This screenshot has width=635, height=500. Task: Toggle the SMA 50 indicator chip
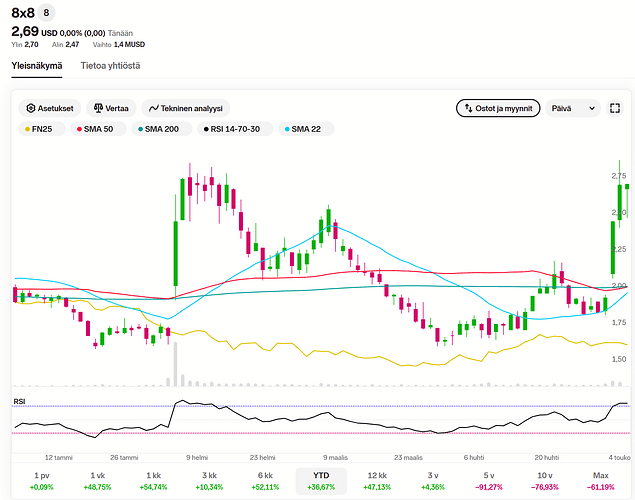[98, 129]
